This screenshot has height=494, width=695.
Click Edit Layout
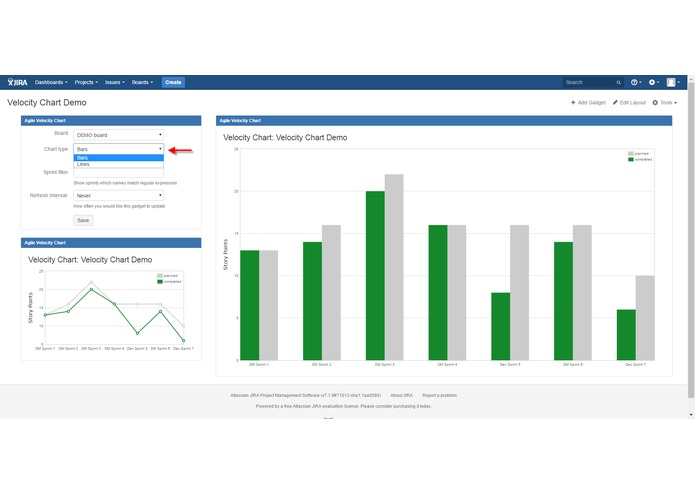(629, 103)
